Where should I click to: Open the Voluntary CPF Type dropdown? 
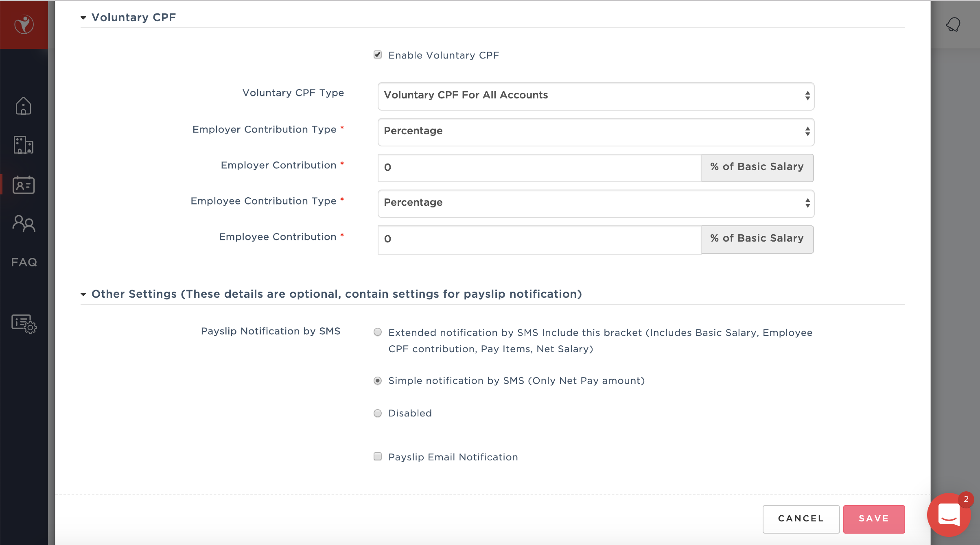click(596, 96)
